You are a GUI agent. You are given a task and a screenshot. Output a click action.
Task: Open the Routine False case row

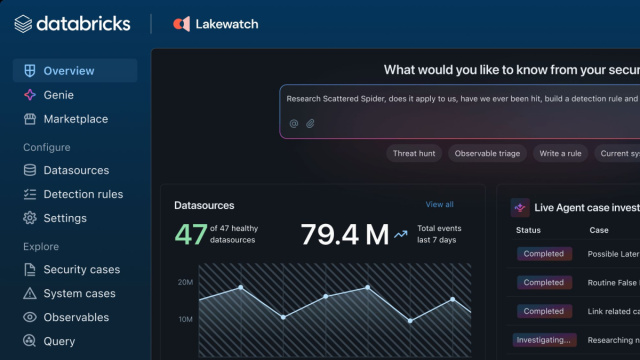click(x=573, y=282)
